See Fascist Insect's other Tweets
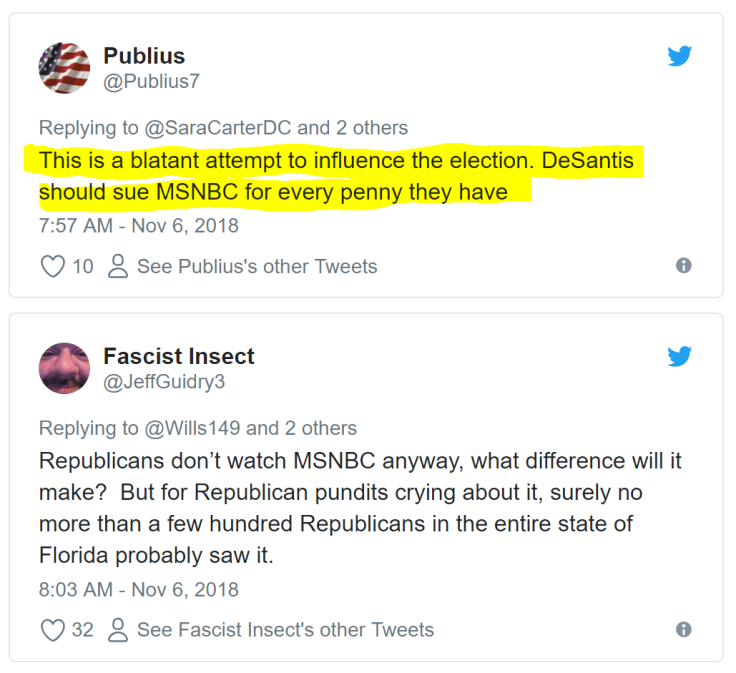736x673 pixels. (x=285, y=630)
